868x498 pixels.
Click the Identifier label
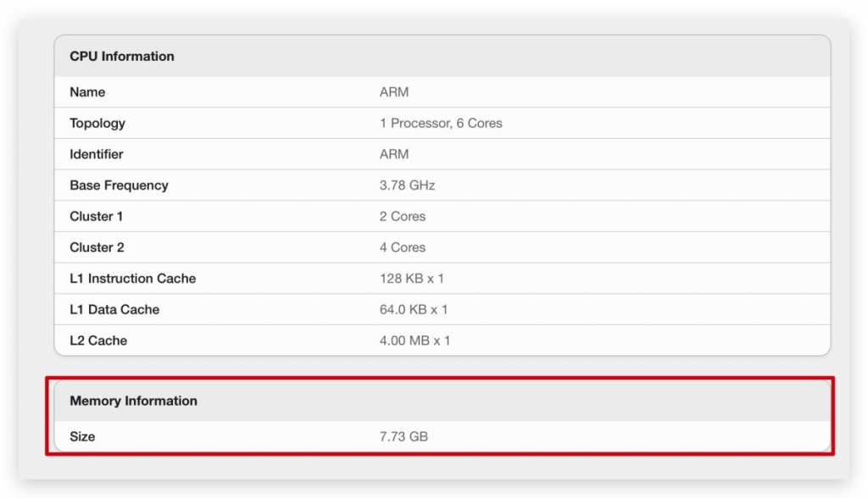97,154
